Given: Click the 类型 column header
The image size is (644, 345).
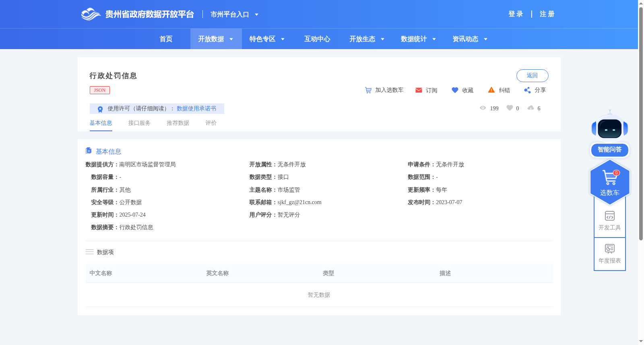Looking at the screenshot, I should [328, 273].
